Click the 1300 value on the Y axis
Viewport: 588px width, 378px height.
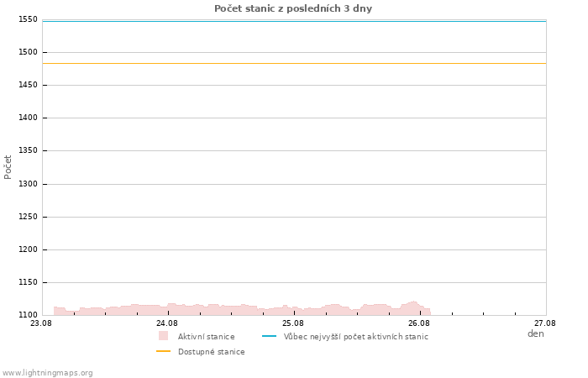28,184
